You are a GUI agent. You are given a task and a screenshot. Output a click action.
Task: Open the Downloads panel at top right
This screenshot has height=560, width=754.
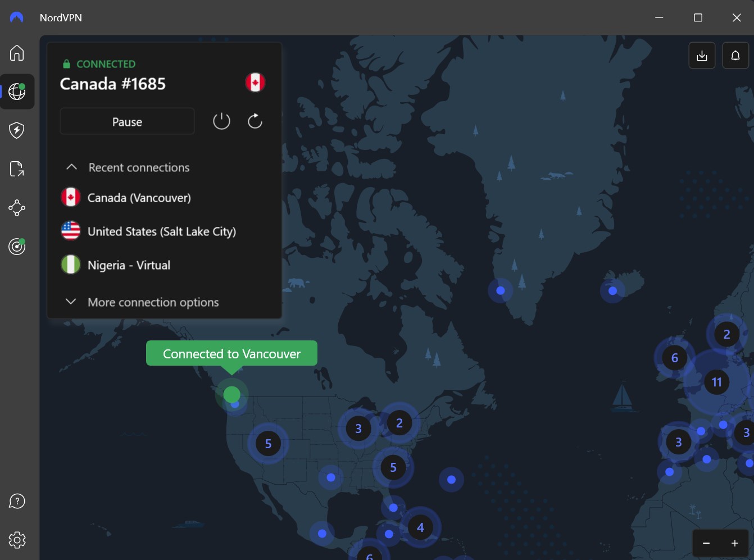[x=701, y=55]
